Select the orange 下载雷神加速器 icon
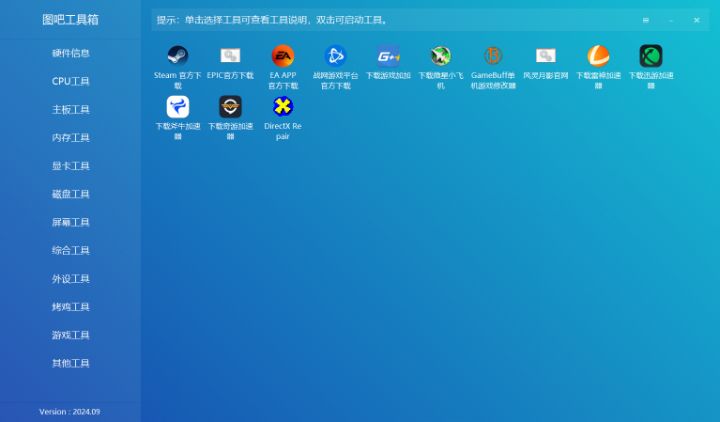 coord(598,56)
